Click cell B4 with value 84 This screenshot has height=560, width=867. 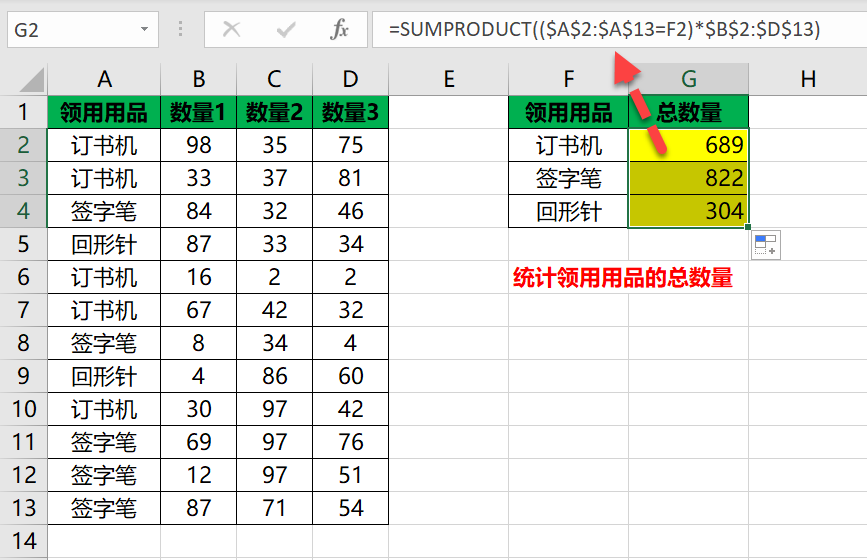click(x=199, y=211)
